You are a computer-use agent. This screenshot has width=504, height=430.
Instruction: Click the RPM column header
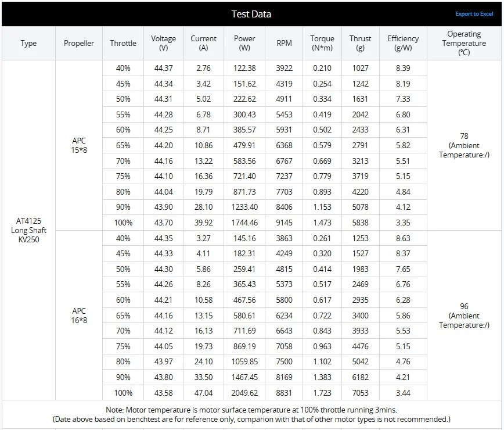[285, 43]
